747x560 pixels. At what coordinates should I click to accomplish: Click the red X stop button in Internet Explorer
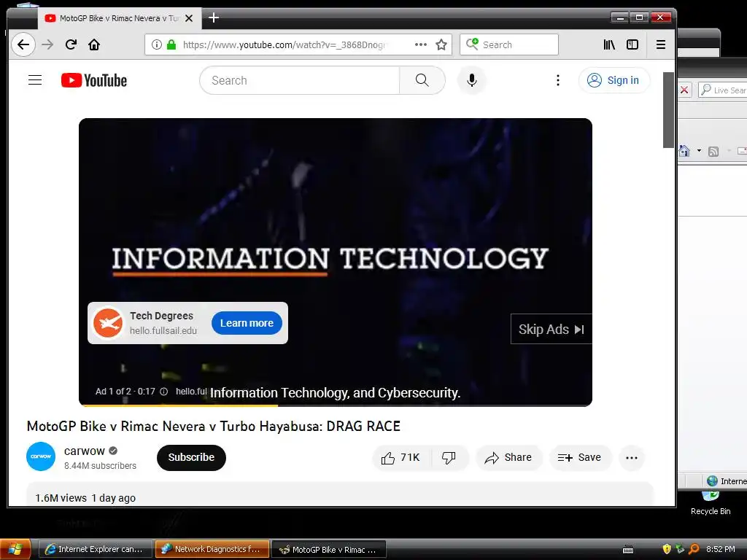tap(684, 90)
